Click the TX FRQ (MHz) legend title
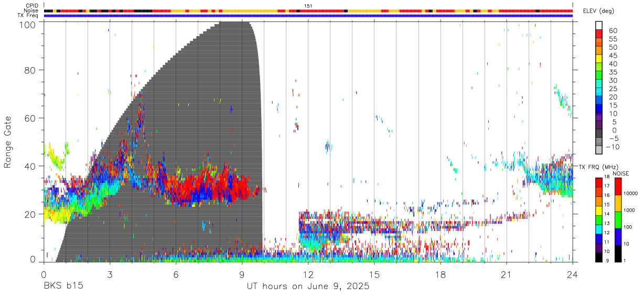 point(599,167)
